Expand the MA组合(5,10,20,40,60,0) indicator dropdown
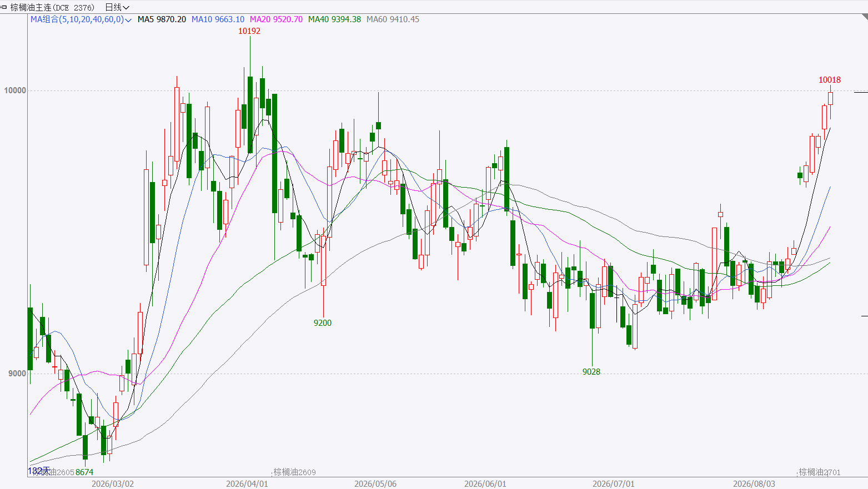This screenshot has height=489, width=868. pos(81,19)
